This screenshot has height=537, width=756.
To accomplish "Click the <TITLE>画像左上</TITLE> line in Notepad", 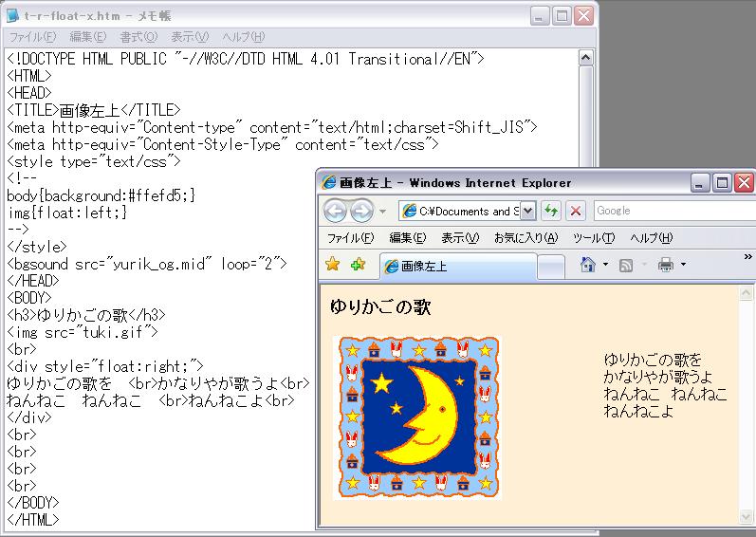I will click(x=94, y=110).
